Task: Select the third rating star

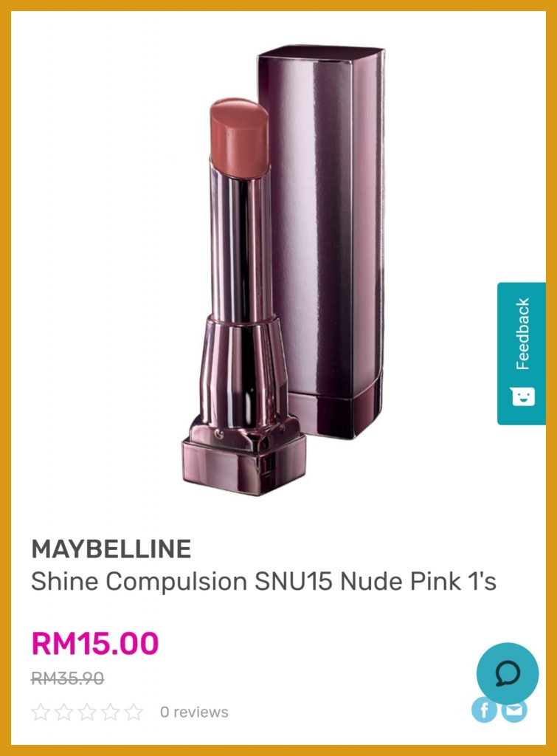Action: [x=87, y=712]
